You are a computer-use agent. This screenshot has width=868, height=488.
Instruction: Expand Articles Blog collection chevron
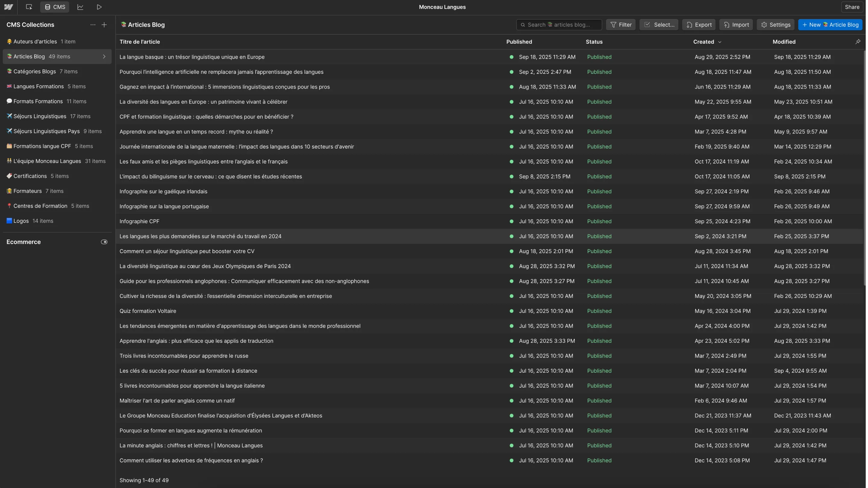104,57
